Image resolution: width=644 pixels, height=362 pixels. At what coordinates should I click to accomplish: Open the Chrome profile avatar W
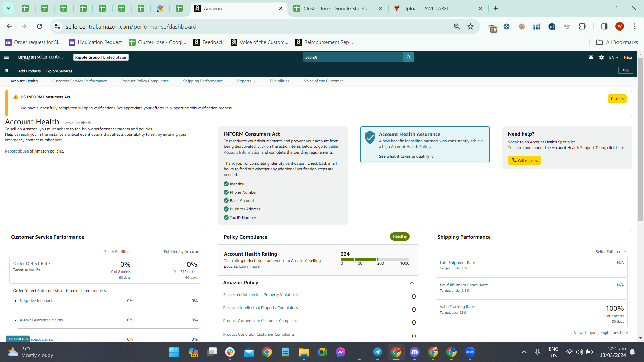pos(620,26)
